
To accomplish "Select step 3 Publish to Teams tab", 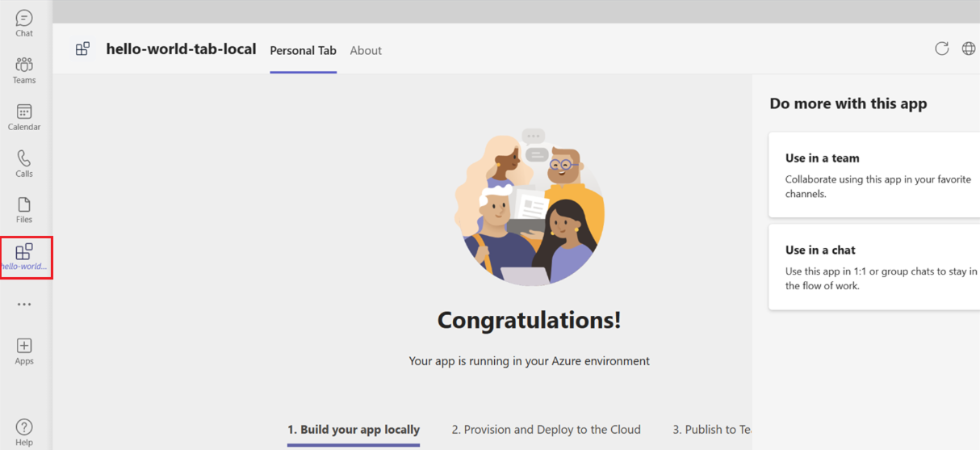I will (712, 430).
